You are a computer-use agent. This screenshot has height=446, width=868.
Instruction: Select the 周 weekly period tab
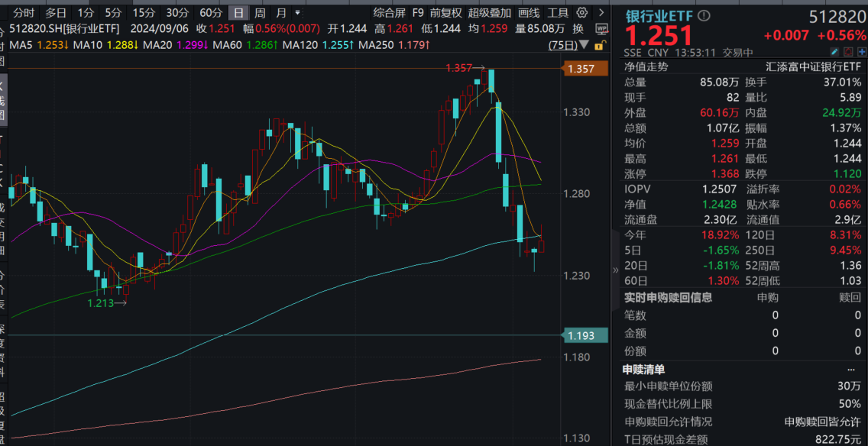pyautogui.click(x=260, y=12)
